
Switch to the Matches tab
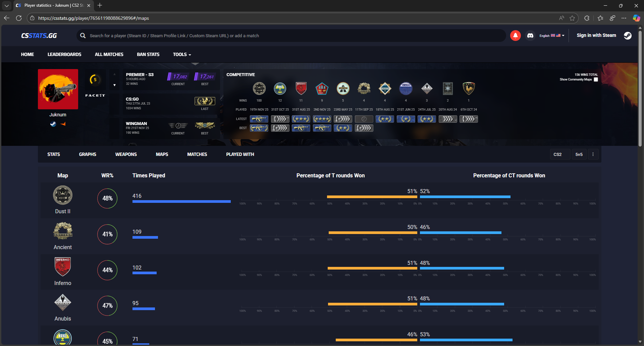197,155
